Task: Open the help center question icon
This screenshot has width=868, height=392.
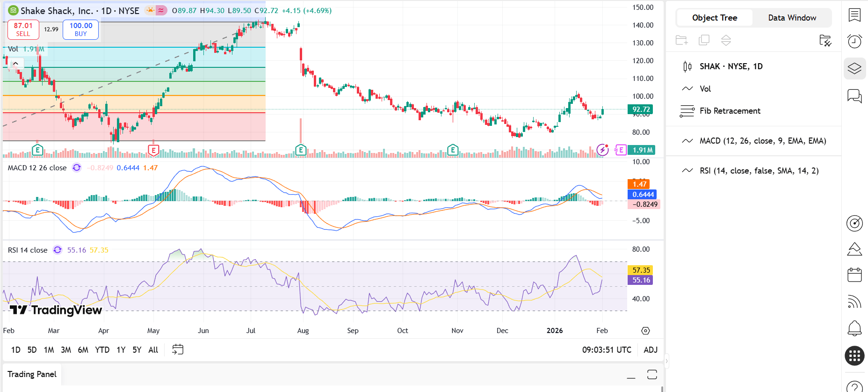Action: [854, 386]
